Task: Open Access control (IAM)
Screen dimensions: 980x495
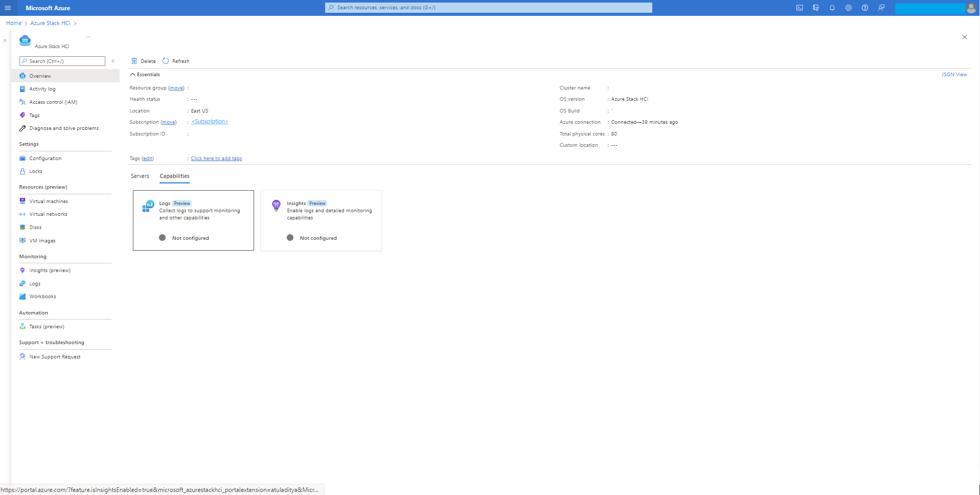Action: tap(54, 102)
